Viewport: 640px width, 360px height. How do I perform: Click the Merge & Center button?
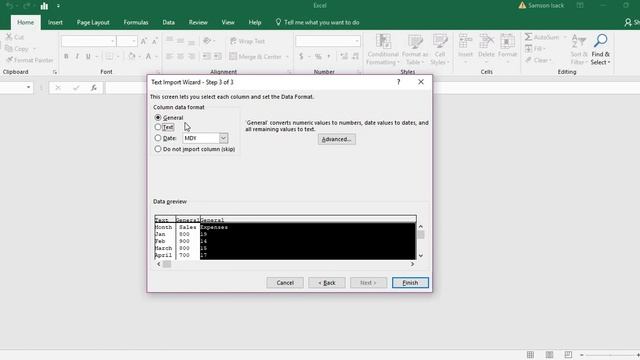[256, 57]
